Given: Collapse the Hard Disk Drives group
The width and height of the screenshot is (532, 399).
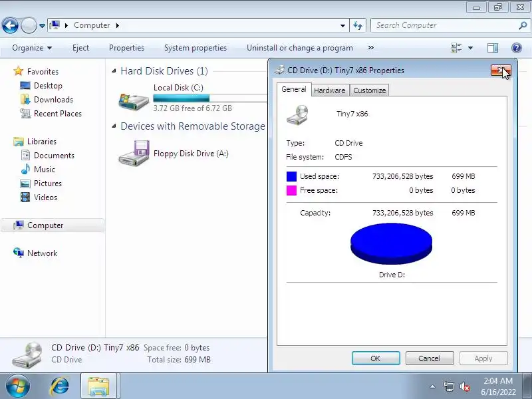Looking at the screenshot, I should pos(114,70).
